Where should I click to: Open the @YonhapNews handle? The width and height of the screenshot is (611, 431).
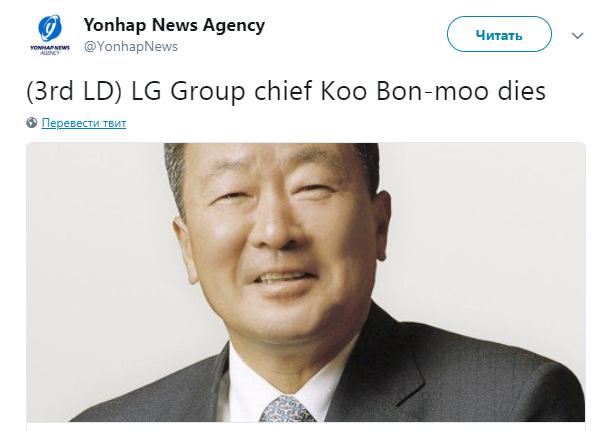(131, 46)
